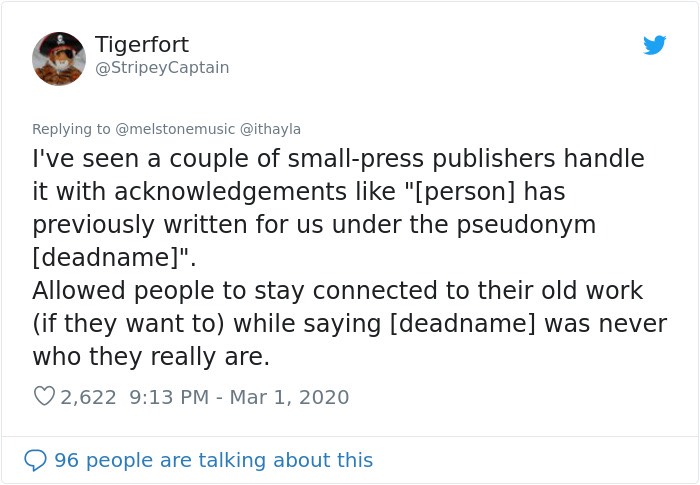Click the 'Replying to' label
The width and height of the screenshot is (700, 485).
[71, 129]
